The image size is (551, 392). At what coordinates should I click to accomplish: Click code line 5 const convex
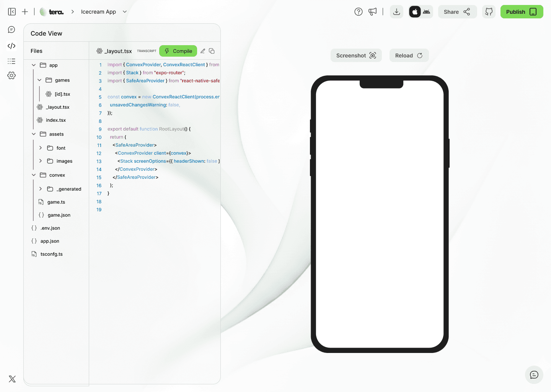pyautogui.click(x=163, y=97)
